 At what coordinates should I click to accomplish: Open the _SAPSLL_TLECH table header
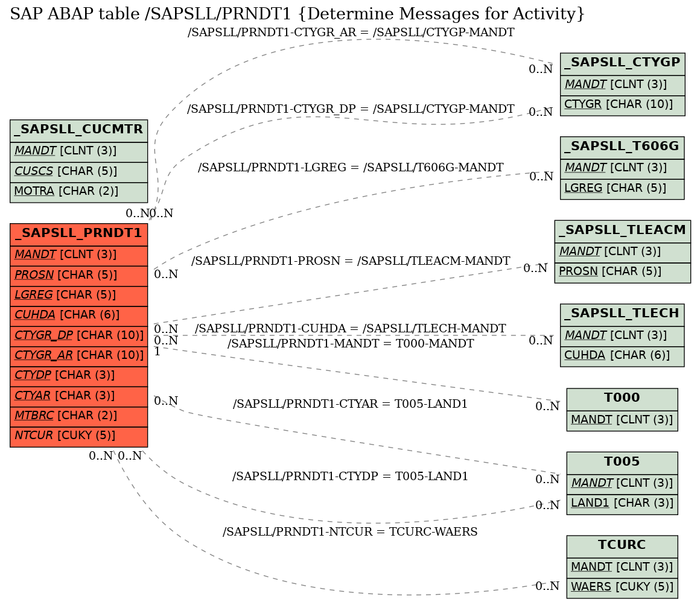point(622,314)
